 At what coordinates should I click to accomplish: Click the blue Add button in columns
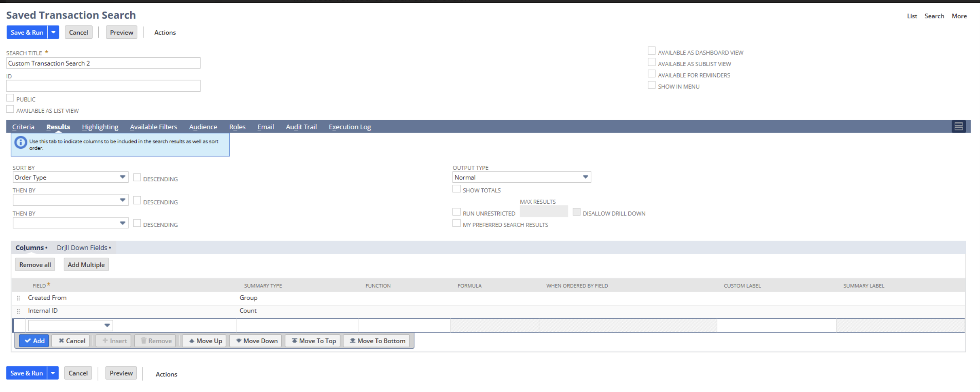click(34, 341)
